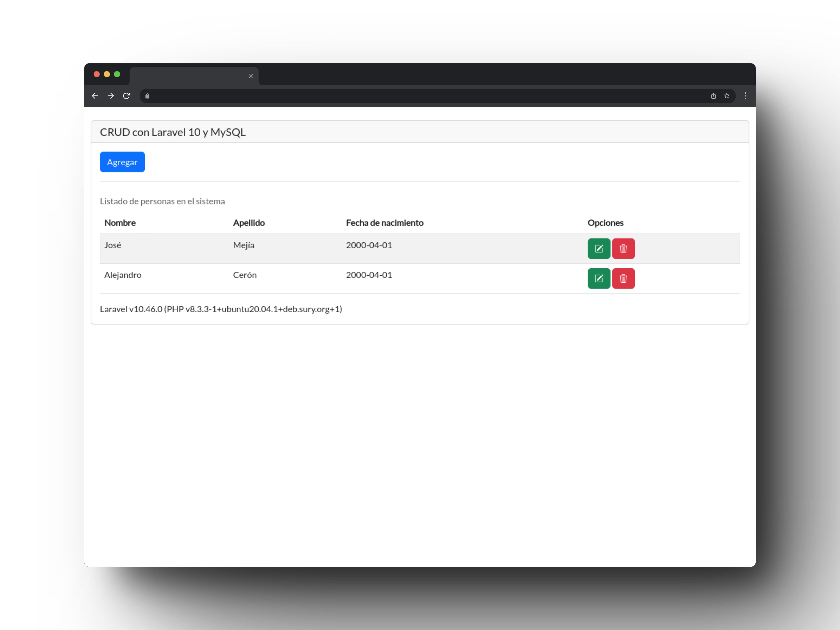Click the Apellido column header

[x=249, y=223]
